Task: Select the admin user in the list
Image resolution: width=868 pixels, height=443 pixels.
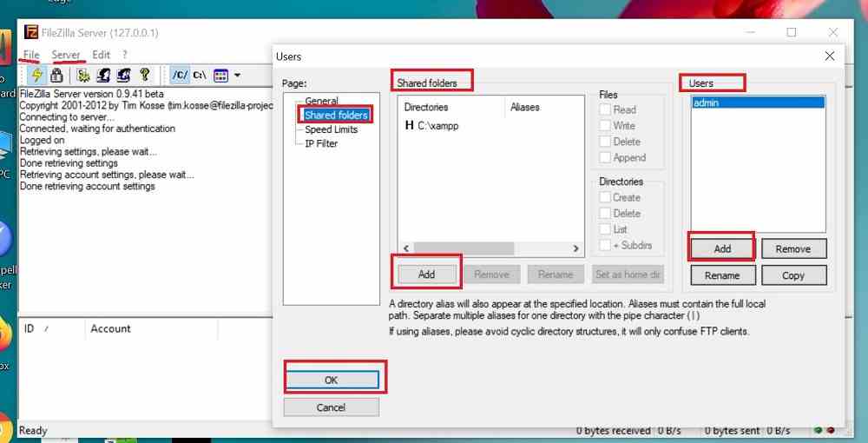Action: pos(758,102)
